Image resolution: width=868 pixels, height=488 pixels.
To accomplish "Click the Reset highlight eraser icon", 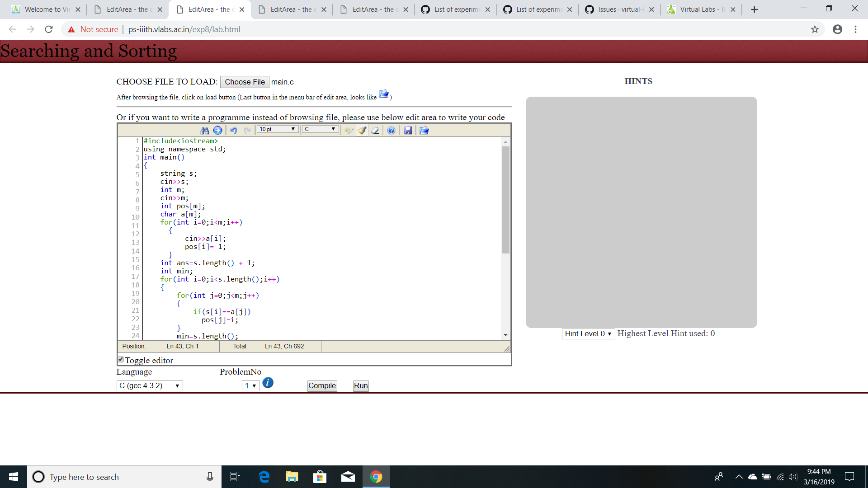I will point(375,130).
